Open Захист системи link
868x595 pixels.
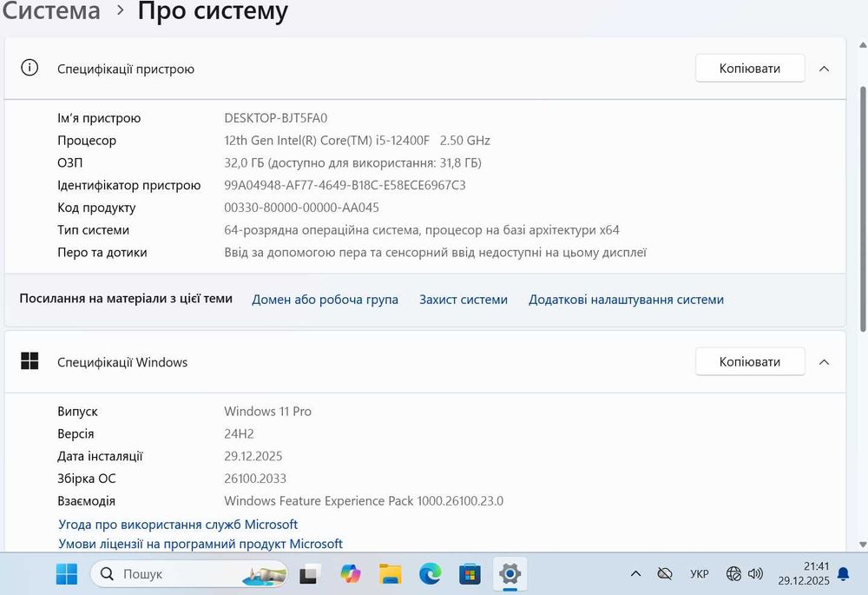click(x=464, y=300)
